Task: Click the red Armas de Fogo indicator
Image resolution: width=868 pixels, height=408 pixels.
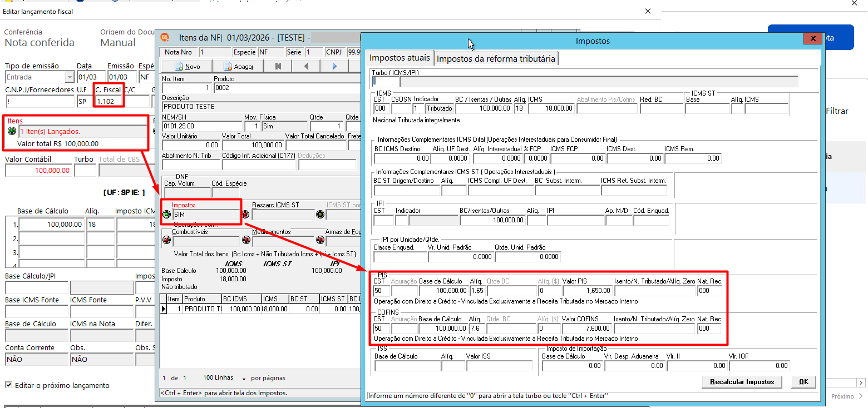Action: pos(320,241)
